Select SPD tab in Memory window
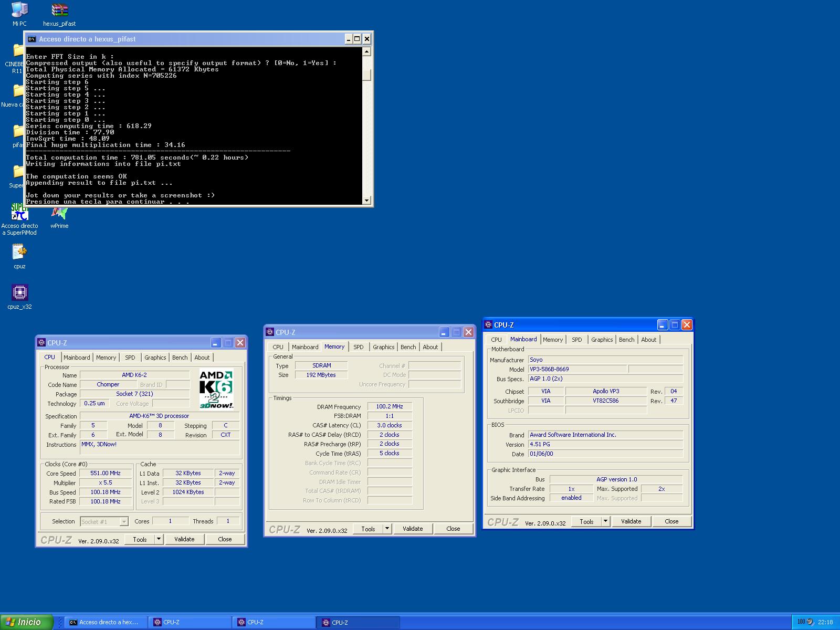 point(359,347)
